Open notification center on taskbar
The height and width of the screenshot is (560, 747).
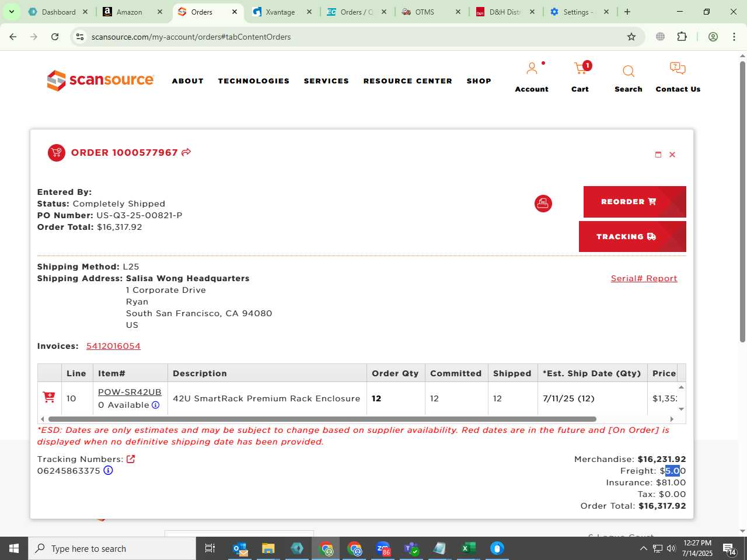[x=729, y=548]
